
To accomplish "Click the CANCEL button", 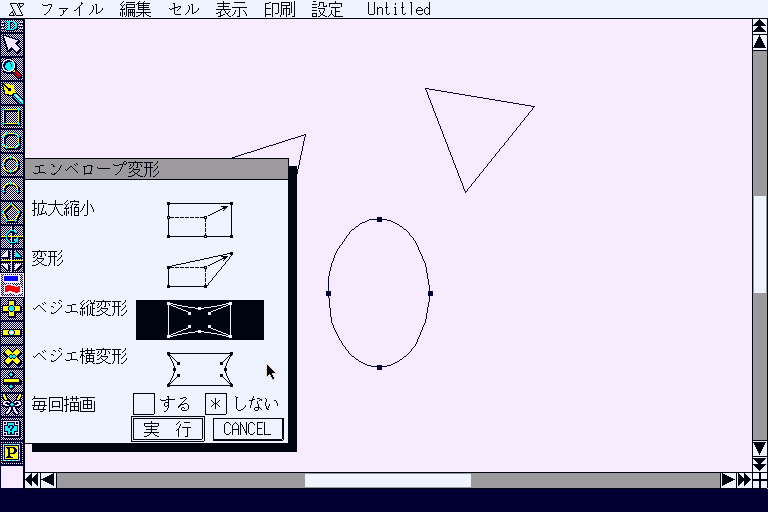I will coord(248,429).
